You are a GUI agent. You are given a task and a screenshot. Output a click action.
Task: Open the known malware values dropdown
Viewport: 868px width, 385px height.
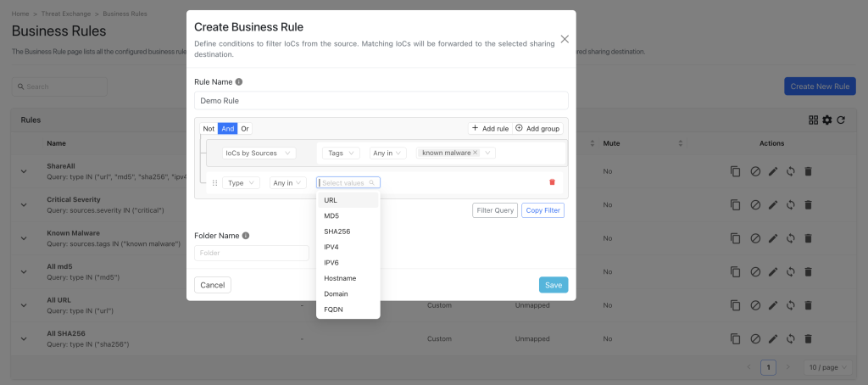pyautogui.click(x=456, y=153)
